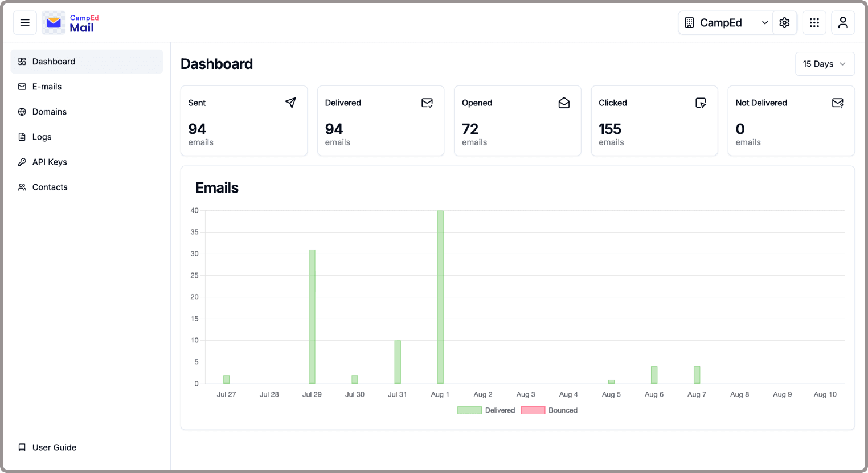
Task: Go to Dashboard in the sidebar
Action: [87, 62]
